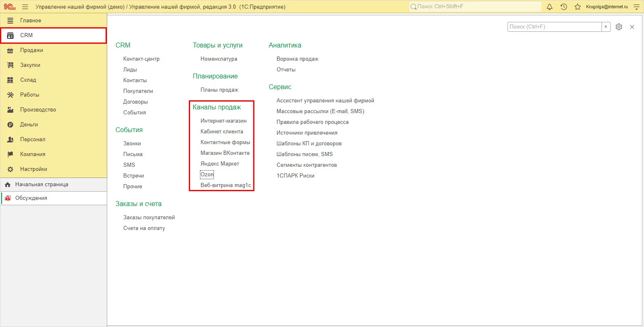The height and width of the screenshot is (327, 644).
Task: Open the Склад section icon
Action: coord(11,80)
